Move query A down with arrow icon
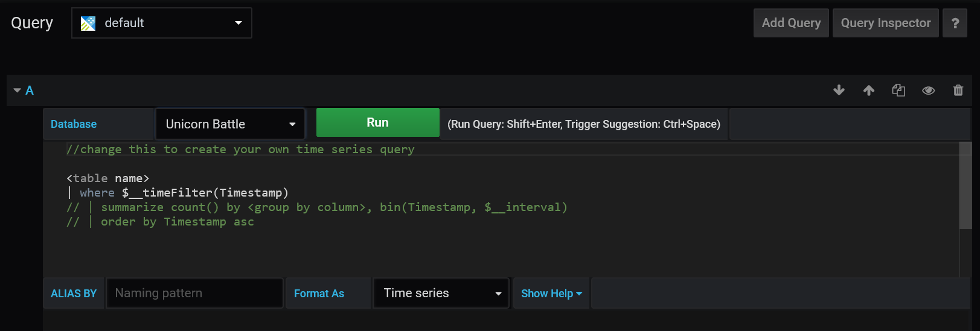980x331 pixels. point(839,90)
